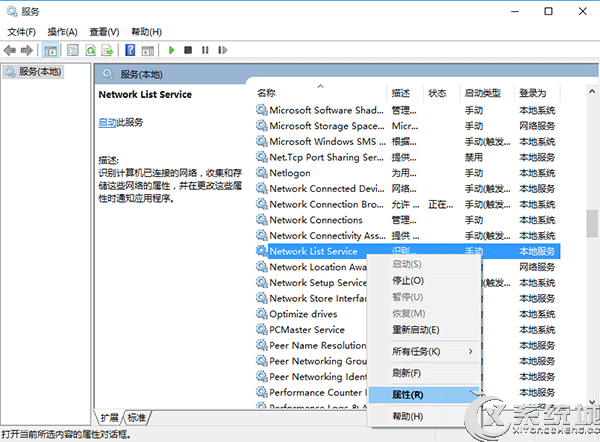Click vertical scrollbar up arrow
Viewport: 600px width, 442px height.
(x=592, y=91)
